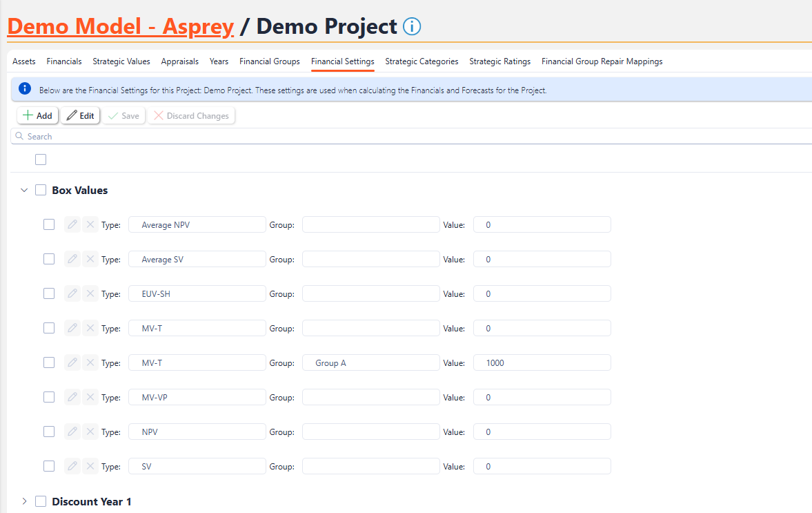The width and height of the screenshot is (812, 513).
Task: Click the delete X icon for Average SV row
Action: (90, 259)
